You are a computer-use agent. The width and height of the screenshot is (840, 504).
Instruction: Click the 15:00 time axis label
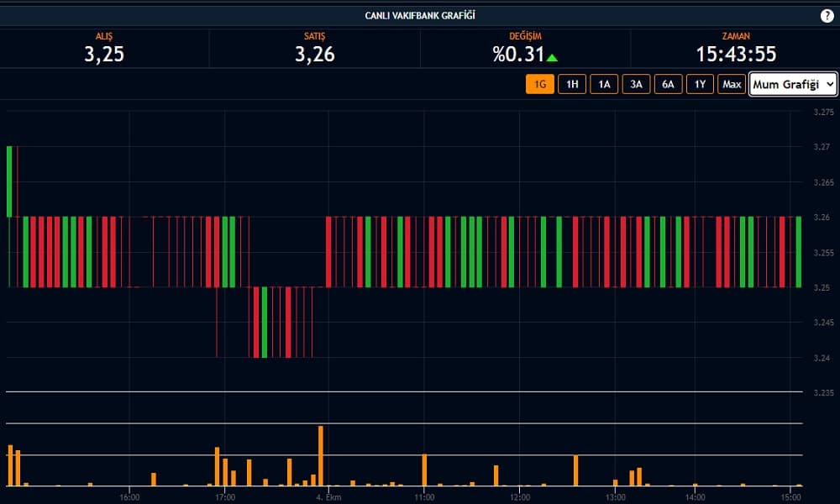tap(790, 497)
